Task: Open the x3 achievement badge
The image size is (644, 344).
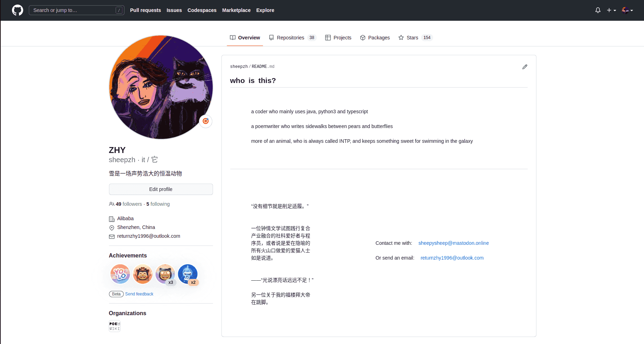Action: pos(165,274)
